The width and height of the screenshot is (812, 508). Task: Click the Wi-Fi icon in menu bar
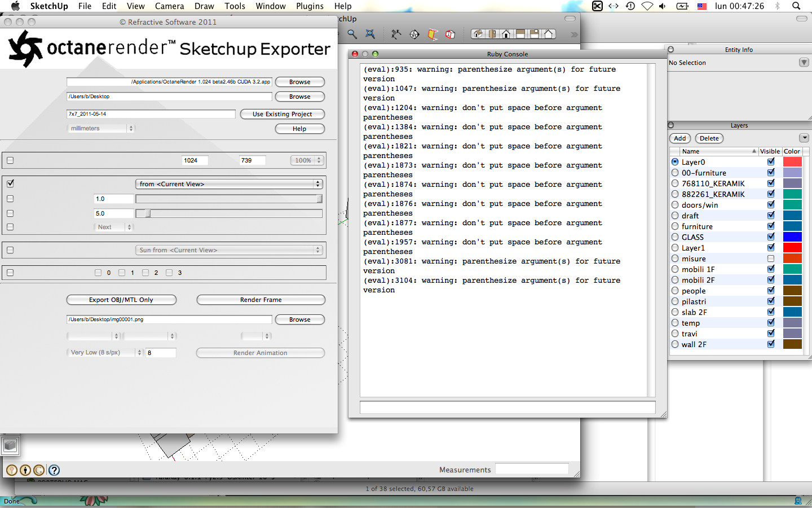pyautogui.click(x=647, y=6)
